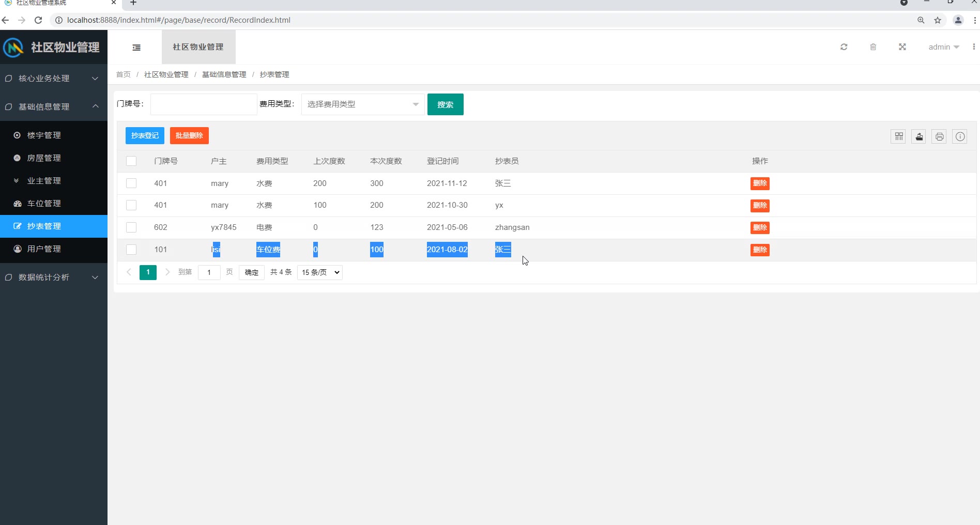Viewport: 980px width, 525px height.
Task: Expand 核心业务处理 sidebar section
Action: click(x=54, y=79)
